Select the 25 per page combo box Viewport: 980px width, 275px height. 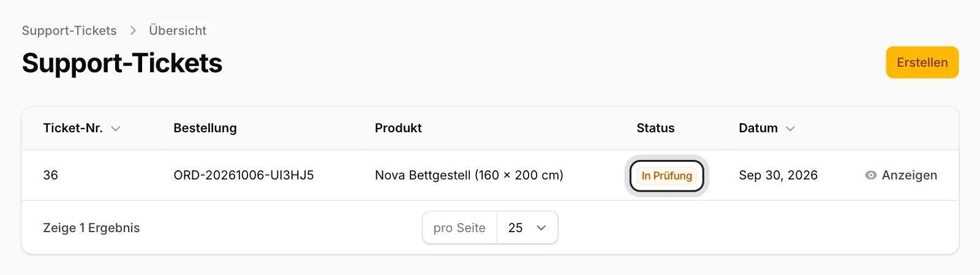527,228
